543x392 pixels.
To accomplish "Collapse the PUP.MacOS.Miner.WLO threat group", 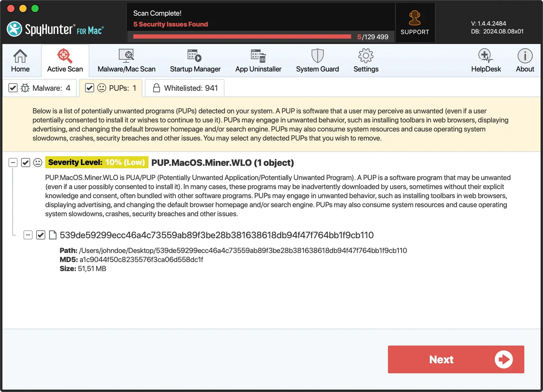I will point(13,163).
